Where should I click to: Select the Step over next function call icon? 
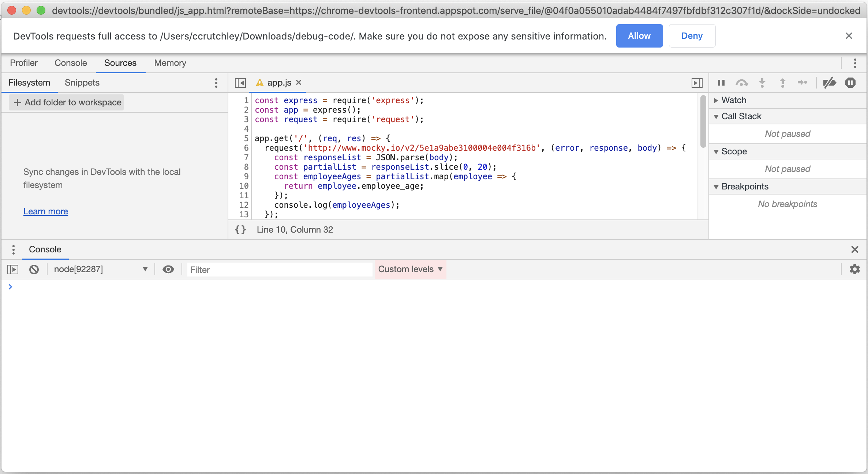[742, 83]
